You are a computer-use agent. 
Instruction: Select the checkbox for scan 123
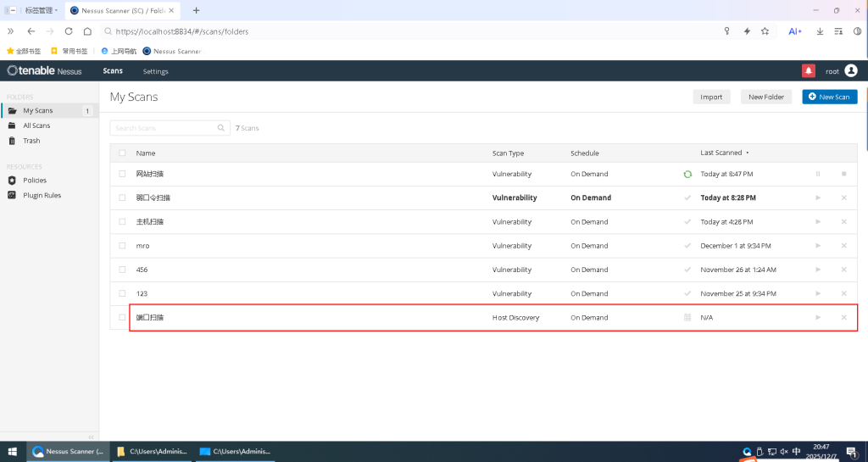[122, 293]
